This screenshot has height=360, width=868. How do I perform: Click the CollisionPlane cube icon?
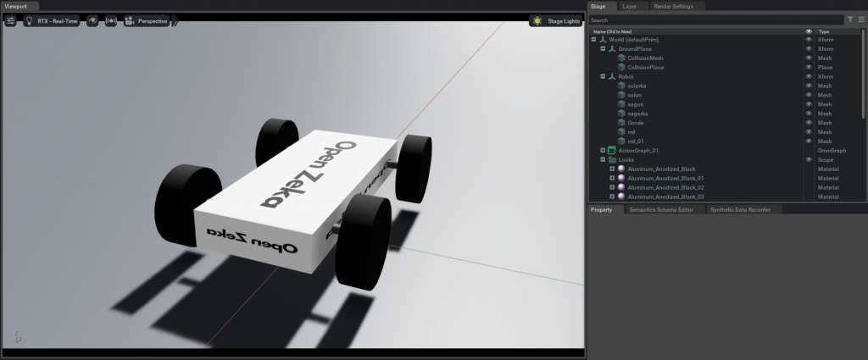coord(621,68)
